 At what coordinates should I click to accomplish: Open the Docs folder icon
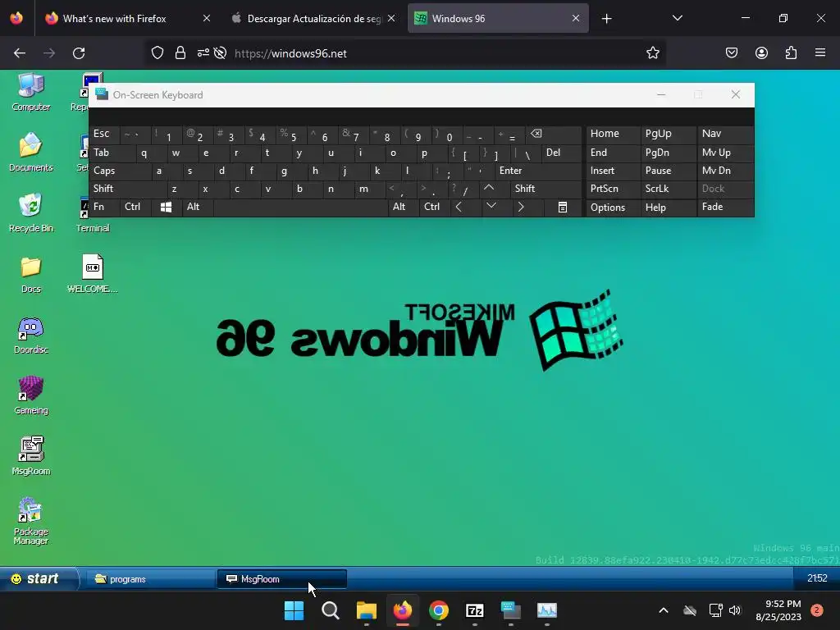click(x=31, y=274)
